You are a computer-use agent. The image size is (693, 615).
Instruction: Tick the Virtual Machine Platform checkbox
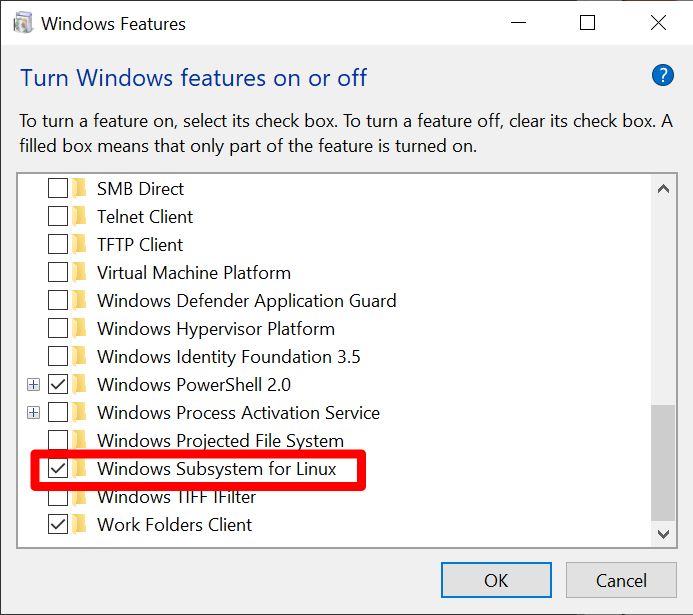pyautogui.click(x=58, y=273)
